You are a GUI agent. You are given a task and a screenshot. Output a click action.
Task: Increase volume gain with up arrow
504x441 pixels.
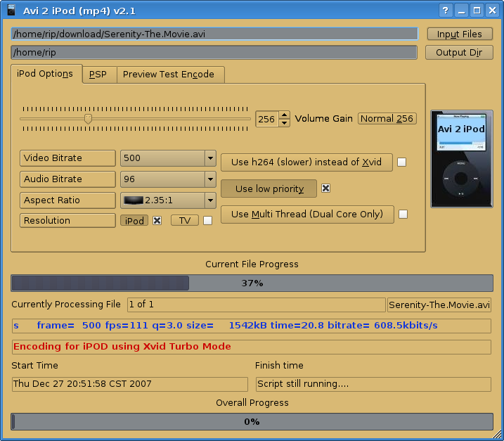[x=284, y=115]
